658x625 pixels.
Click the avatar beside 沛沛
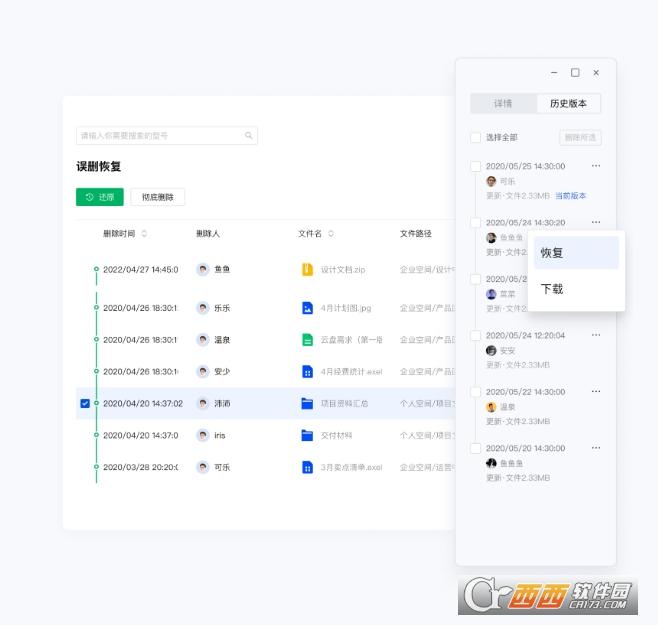click(203, 403)
